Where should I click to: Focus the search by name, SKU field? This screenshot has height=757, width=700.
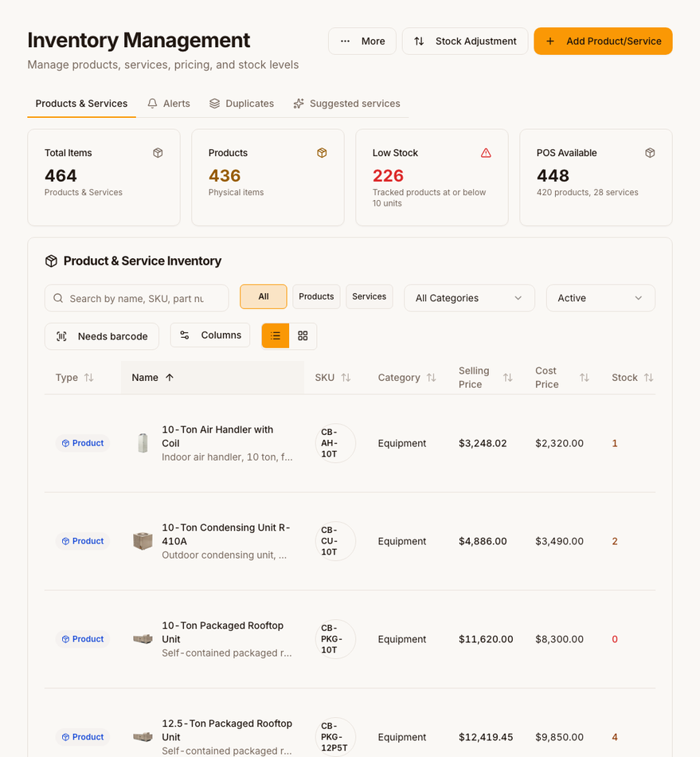click(136, 298)
